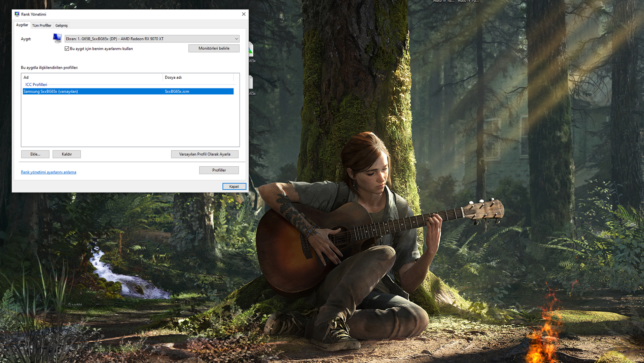Switch to the Aygıtlar tab
This screenshot has width=644, height=363.
coord(22,25)
